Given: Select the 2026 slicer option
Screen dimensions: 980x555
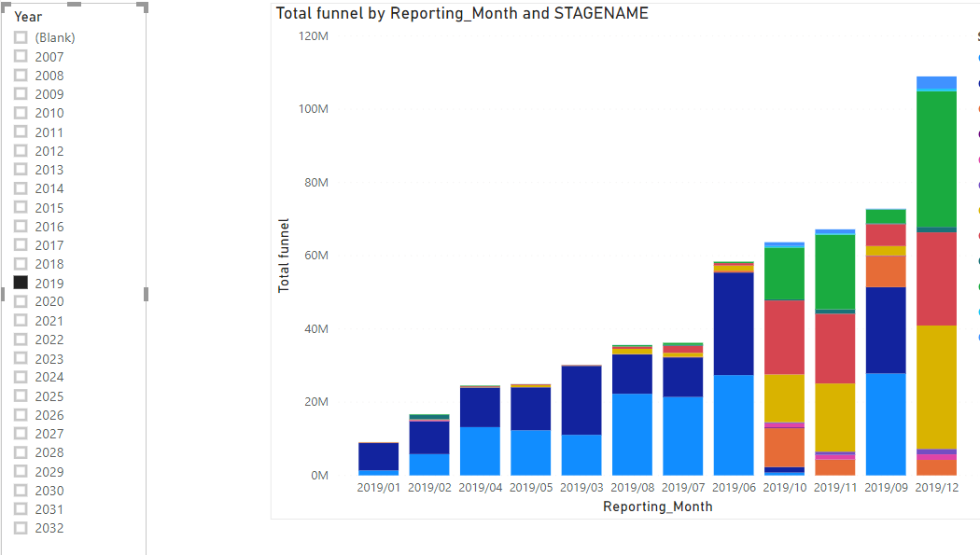Looking at the screenshot, I should (21, 414).
